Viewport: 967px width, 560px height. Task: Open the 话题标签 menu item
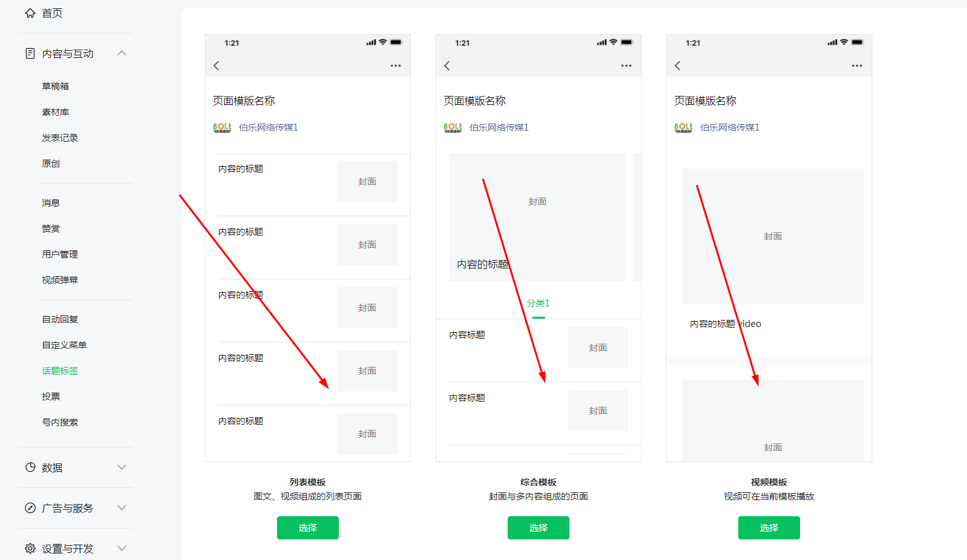tap(60, 371)
